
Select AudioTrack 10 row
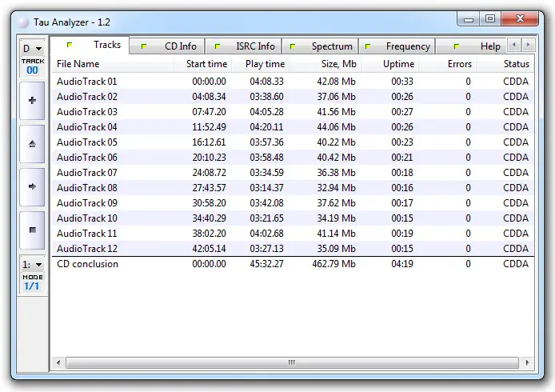tap(293, 218)
